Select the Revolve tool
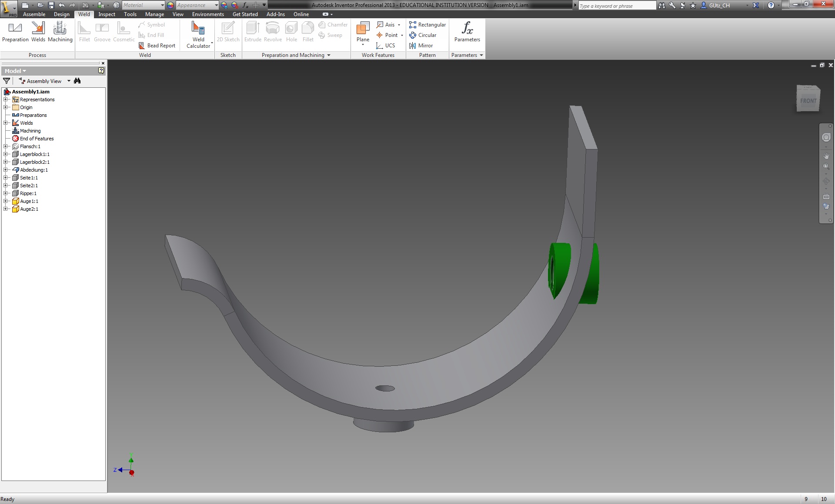Viewport: 835px width, 504px height. click(272, 31)
